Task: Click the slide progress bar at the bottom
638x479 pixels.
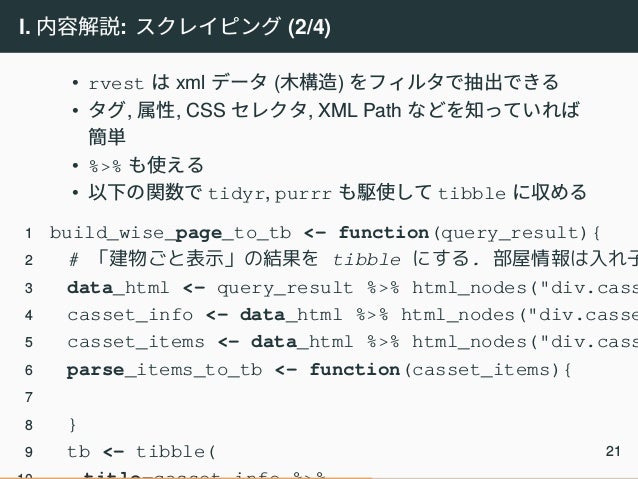Action: (319, 477)
